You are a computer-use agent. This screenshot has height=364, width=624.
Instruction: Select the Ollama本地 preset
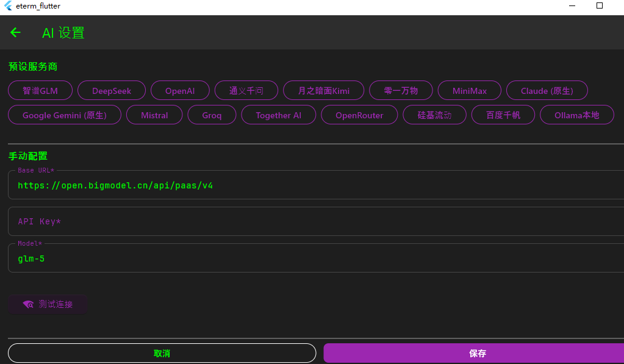click(576, 115)
